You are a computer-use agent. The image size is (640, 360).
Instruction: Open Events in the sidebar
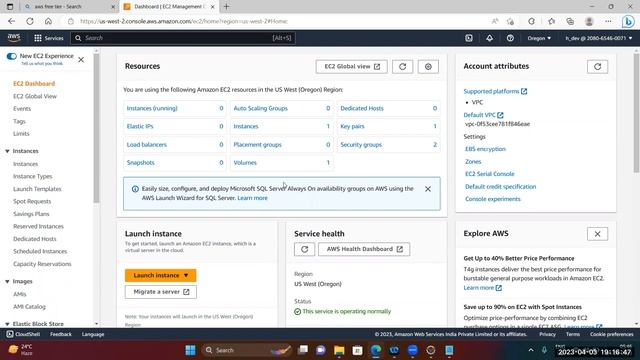click(x=22, y=109)
